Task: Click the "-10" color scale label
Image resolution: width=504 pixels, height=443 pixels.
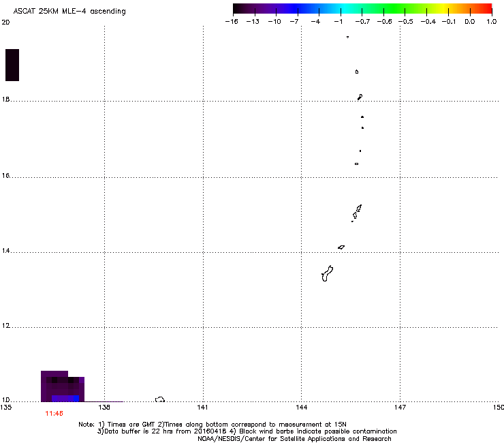Action: click(x=274, y=22)
